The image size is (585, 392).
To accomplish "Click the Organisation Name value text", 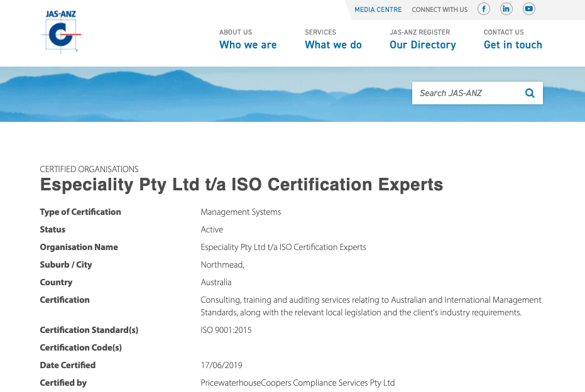I will tap(283, 247).
